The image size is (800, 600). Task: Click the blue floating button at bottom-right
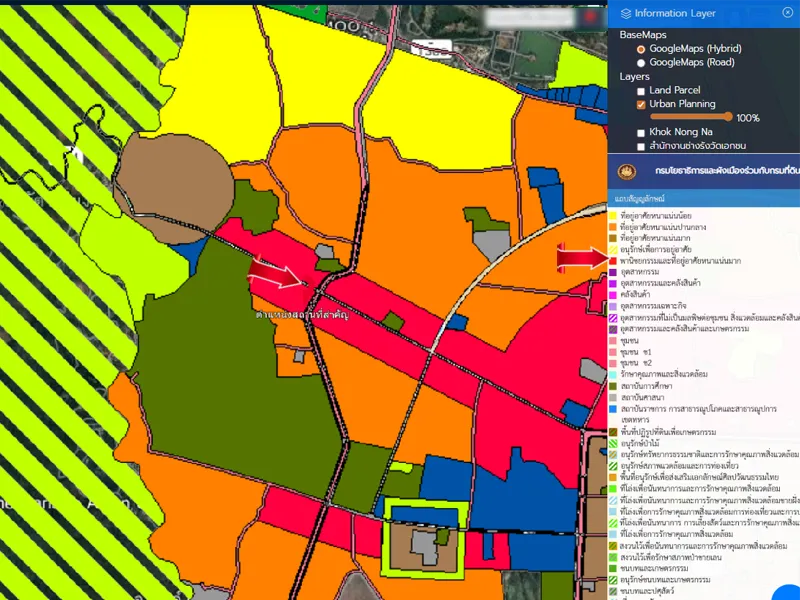click(788, 593)
